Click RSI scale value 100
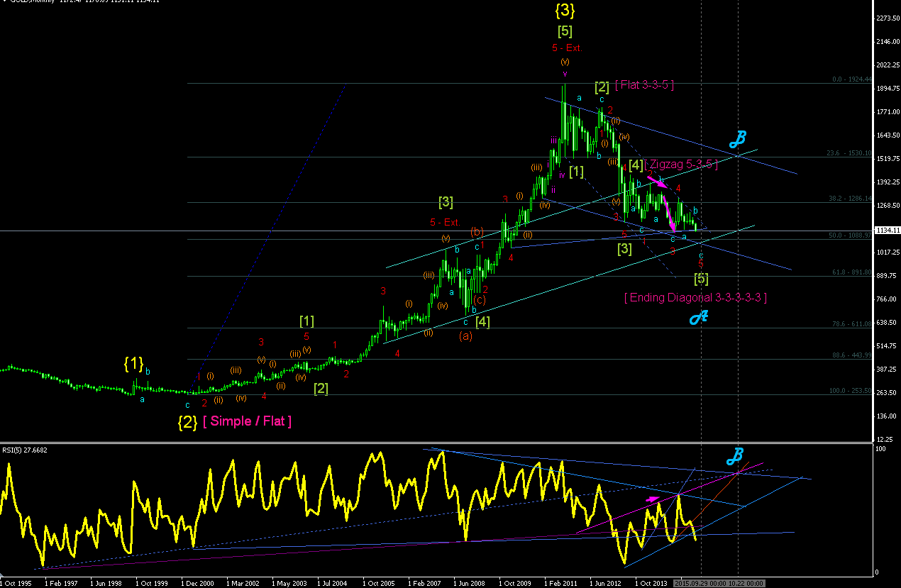Screen dimensions: 901x588 tap(880, 450)
